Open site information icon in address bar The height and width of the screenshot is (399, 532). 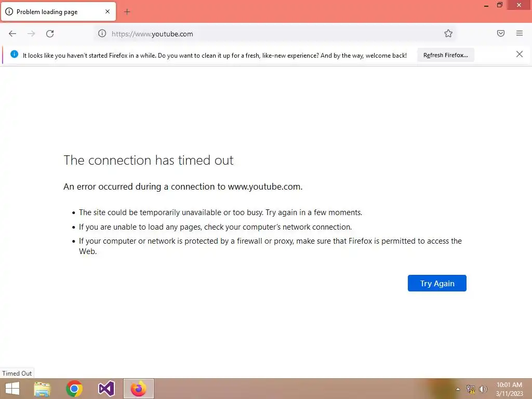(x=102, y=33)
